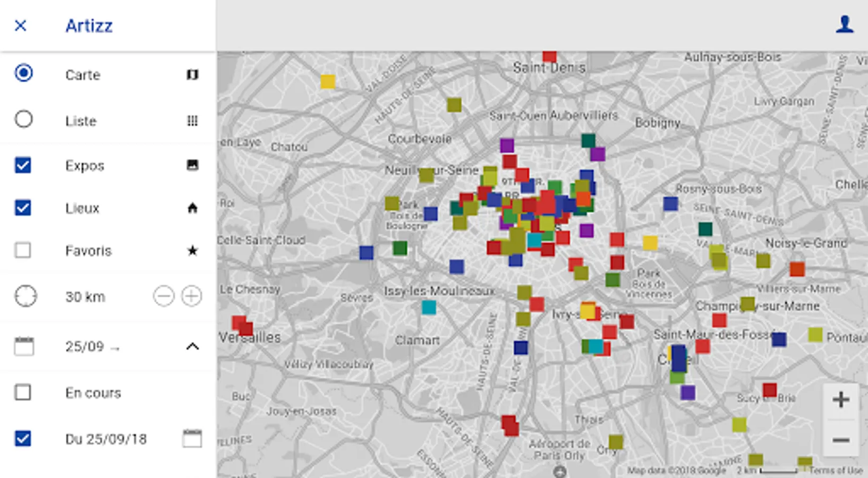The image size is (868, 478).
Task: Open the user profile icon
Action: pos(844,24)
